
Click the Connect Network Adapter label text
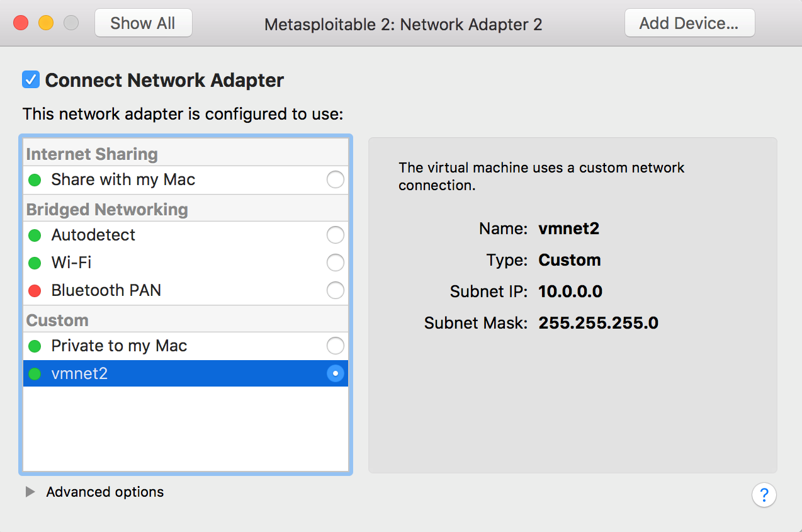(x=164, y=81)
